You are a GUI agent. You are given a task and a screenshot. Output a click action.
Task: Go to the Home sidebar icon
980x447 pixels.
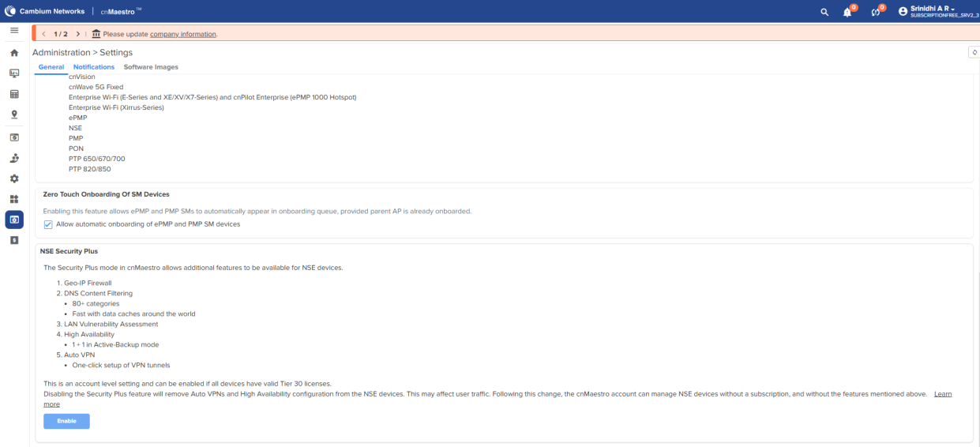[13, 53]
